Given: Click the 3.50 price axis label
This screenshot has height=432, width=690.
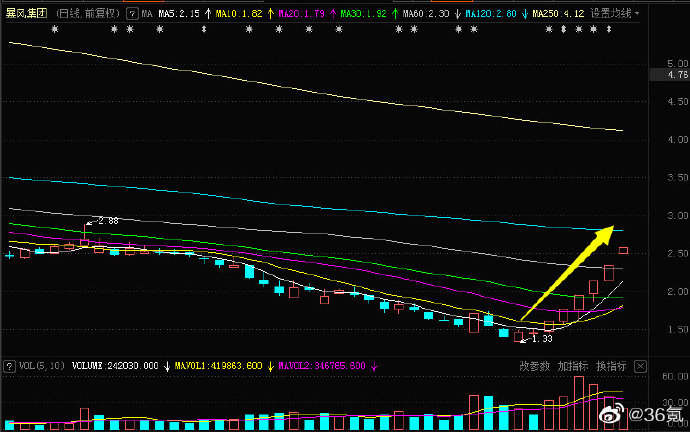Looking at the screenshot, I should pyautogui.click(x=677, y=177).
